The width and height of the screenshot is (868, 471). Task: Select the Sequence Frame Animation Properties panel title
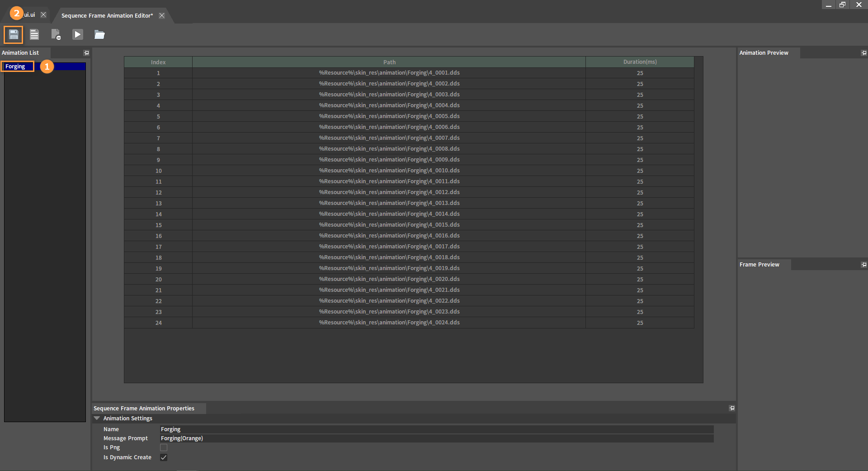(144, 408)
